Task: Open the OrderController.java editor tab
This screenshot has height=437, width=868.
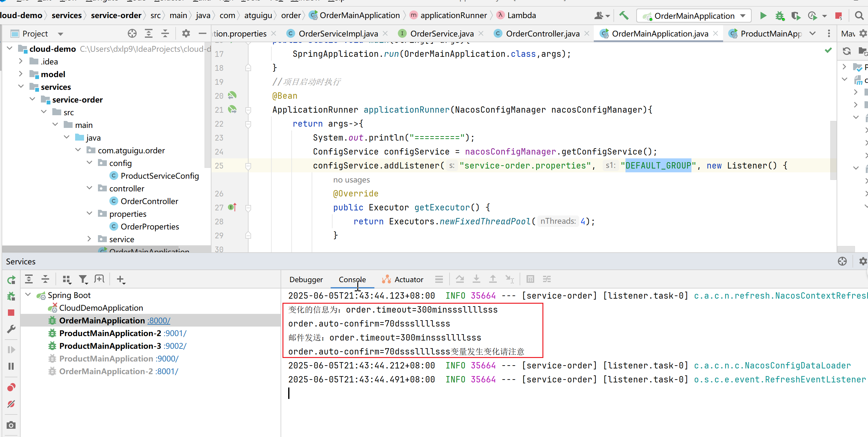Action: coord(542,33)
